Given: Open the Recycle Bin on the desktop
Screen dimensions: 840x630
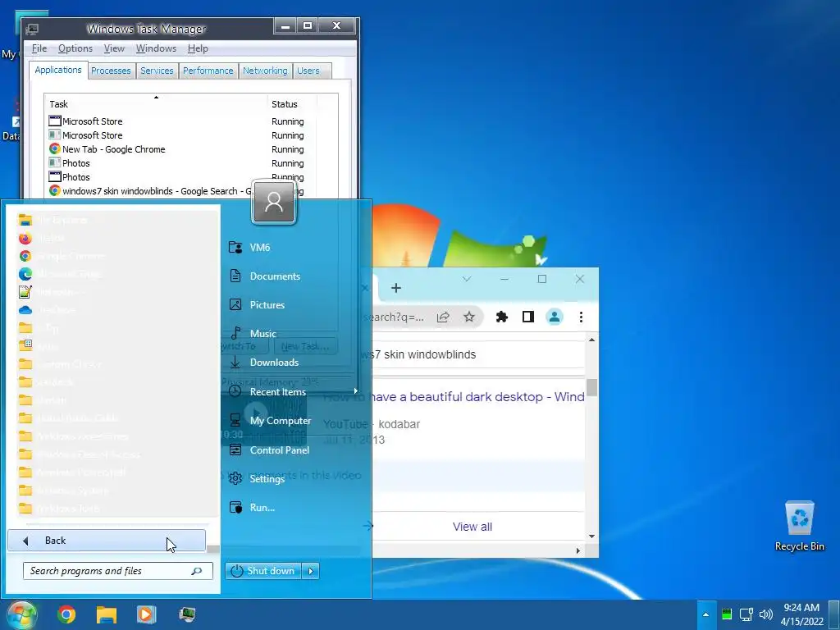Looking at the screenshot, I should (799, 525).
